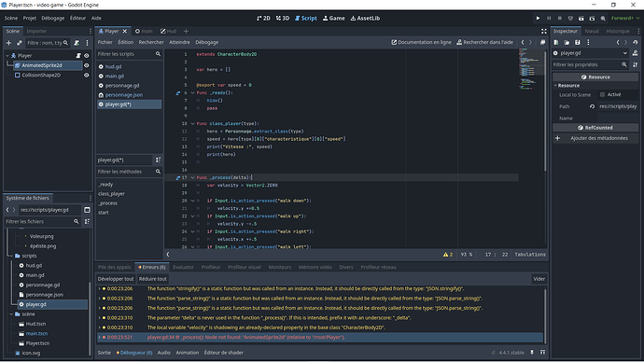
Task: Run the project with play button
Action: pos(538,18)
